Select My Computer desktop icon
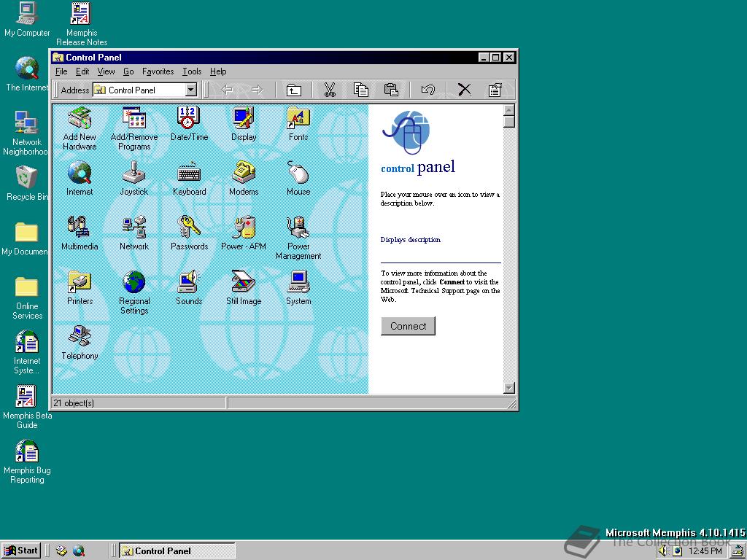The height and width of the screenshot is (560, 747). (27, 20)
